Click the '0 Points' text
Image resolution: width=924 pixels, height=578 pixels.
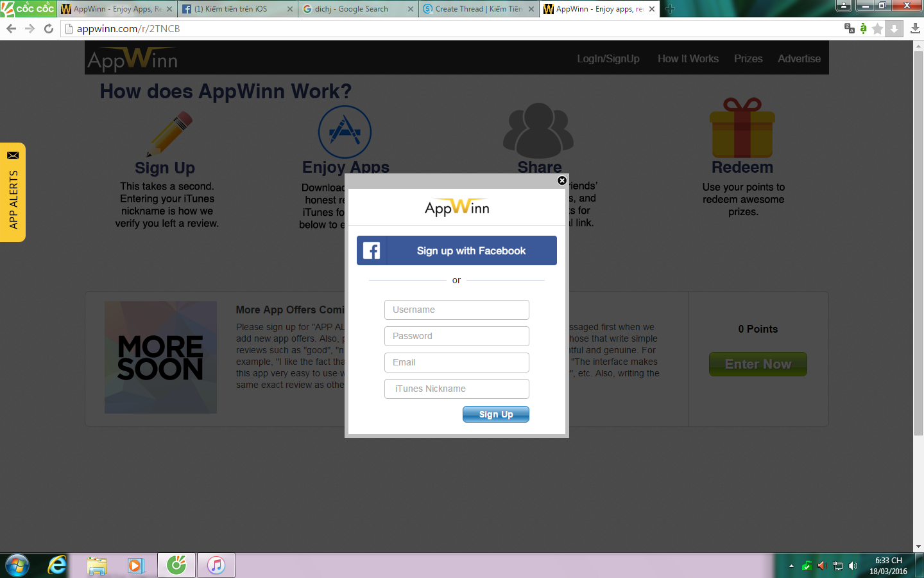[x=758, y=329]
